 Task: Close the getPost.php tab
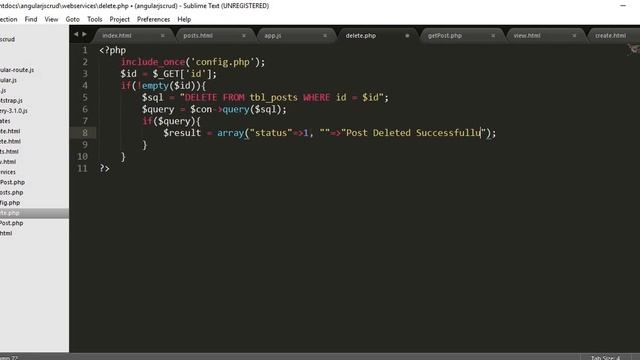[x=493, y=36]
